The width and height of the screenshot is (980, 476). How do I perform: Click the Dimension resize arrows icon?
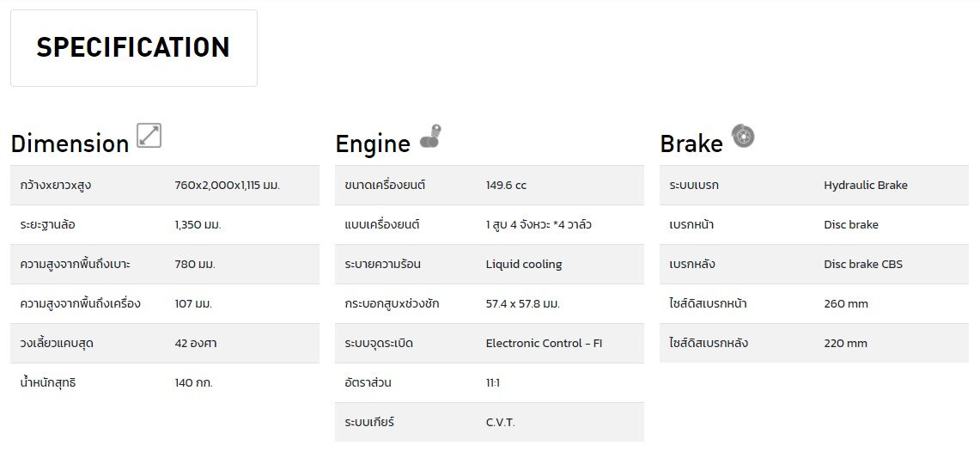149,136
